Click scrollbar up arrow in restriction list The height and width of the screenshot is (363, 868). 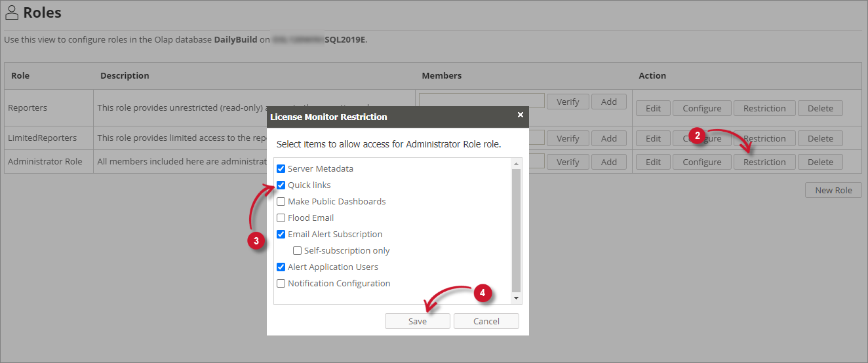click(517, 164)
